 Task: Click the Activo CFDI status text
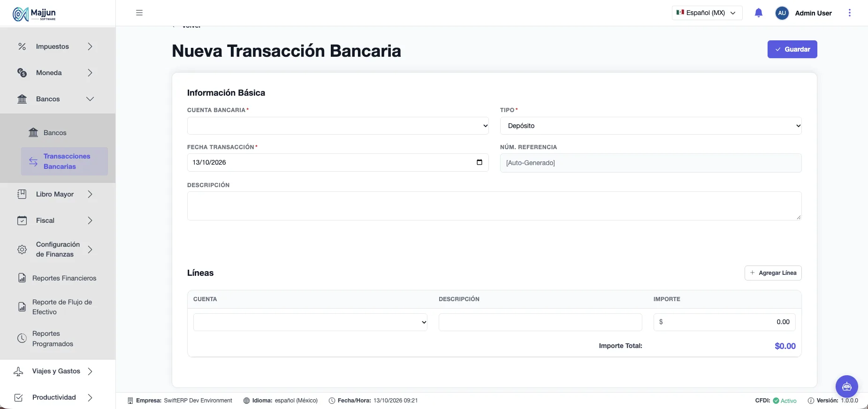788,401
